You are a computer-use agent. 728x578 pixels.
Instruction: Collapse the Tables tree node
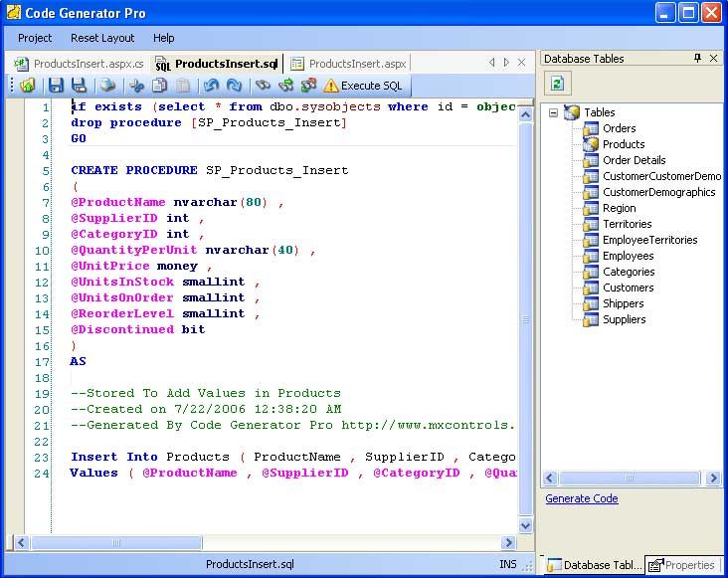(554, 112)
